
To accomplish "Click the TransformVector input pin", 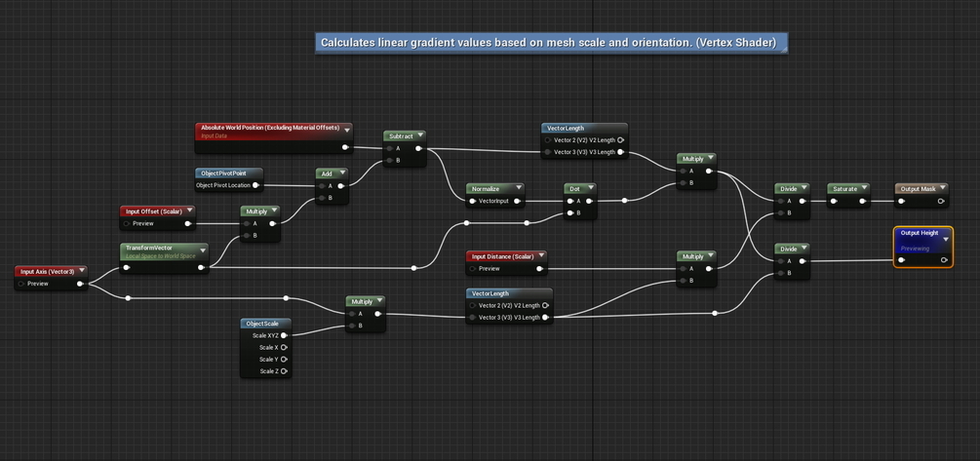I will [126, 268].
